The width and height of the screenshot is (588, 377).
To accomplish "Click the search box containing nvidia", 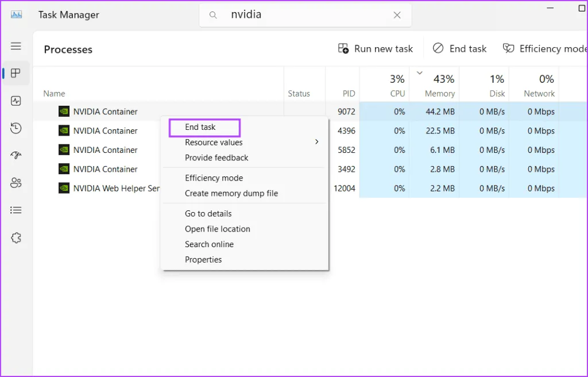I will coord(304,16).
